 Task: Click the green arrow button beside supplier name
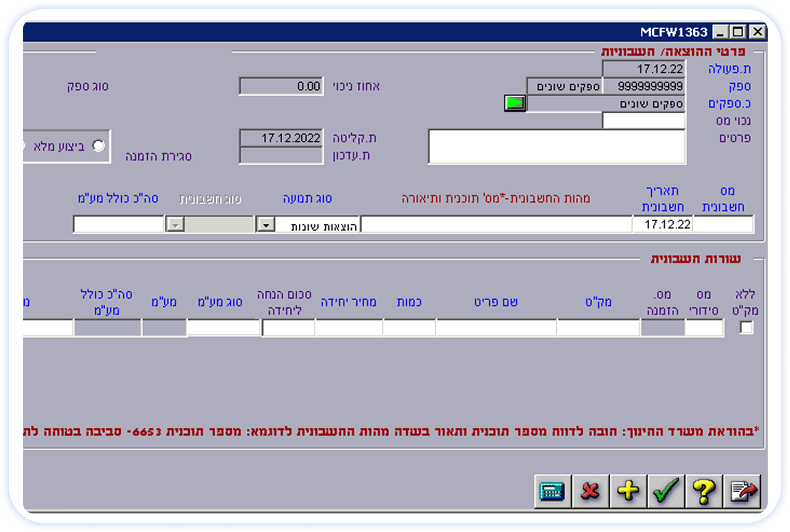(515, 103)
